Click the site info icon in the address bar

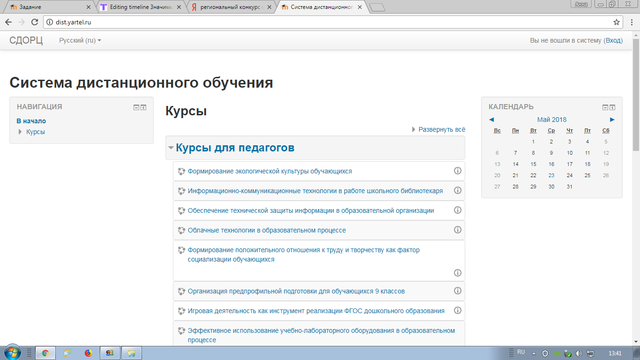click(49, 22)
